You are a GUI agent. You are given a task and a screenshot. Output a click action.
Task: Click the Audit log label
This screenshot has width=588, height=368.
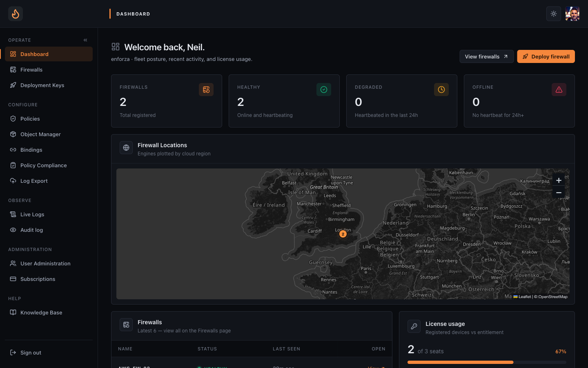(x=31, y=230)
